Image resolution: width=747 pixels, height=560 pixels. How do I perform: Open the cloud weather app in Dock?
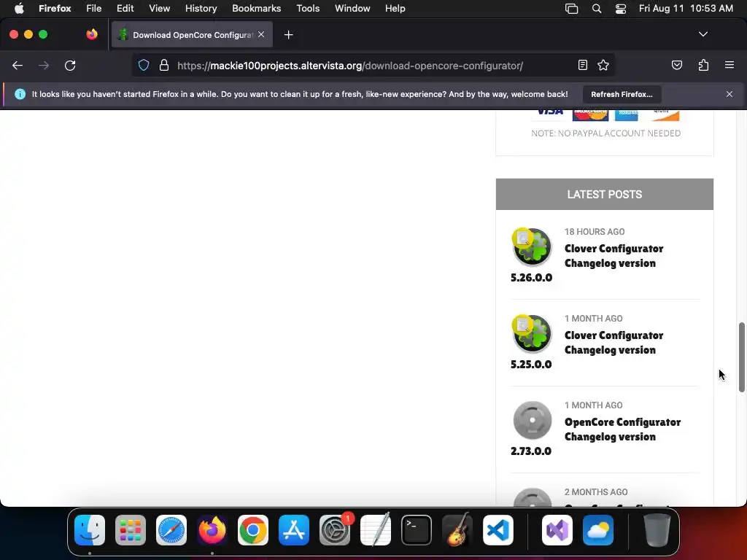coord(598,530)
